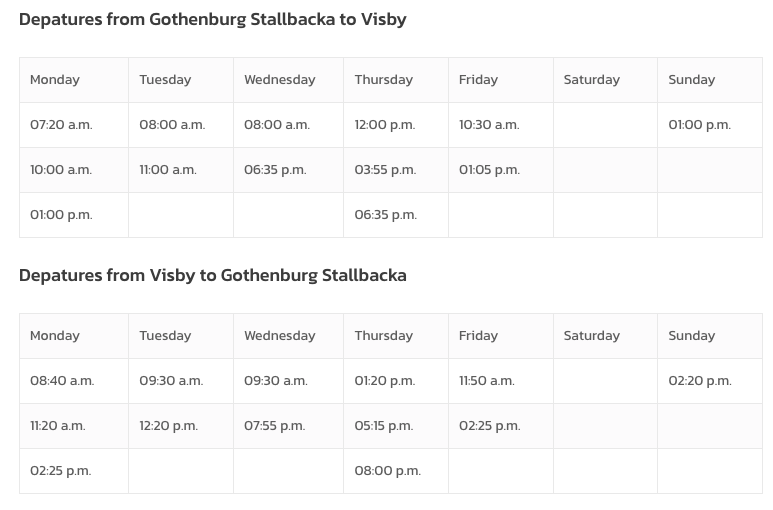Click the 12:20 p.m. Tuesday departure

tap(168, 426)
